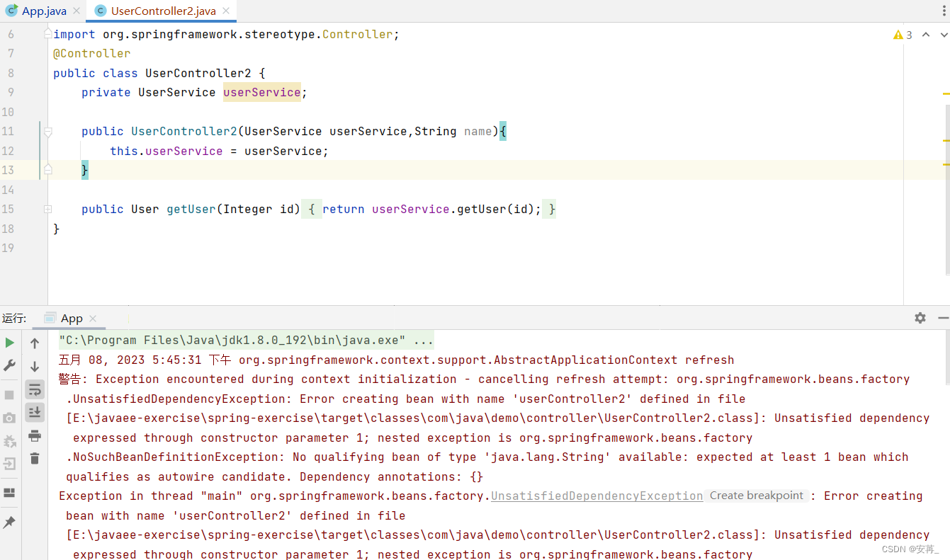Viewport: 950px width, 560px height.
Task: Rerun App with the green play icon
Action: click(x=9, y=343)
